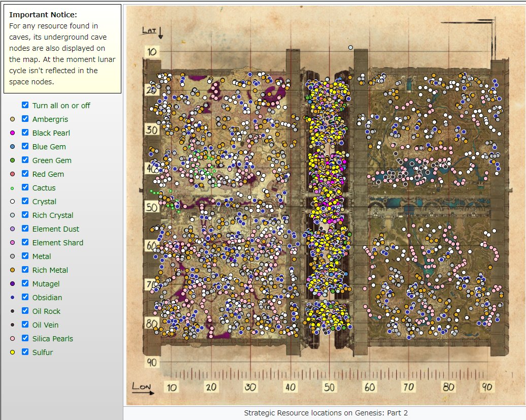Viewport: 526px width, 420px height.
Task: Click the purple Mutagel legend dot
Action: pyautogui.click(x=12, y=284)
